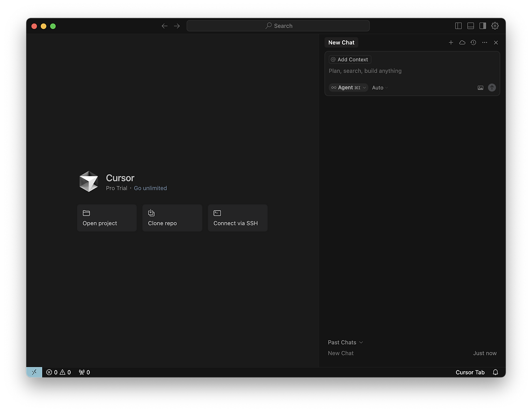Open the Auto model dropdown
Viewport: 532px width, 412px height.
pos(380,88)
